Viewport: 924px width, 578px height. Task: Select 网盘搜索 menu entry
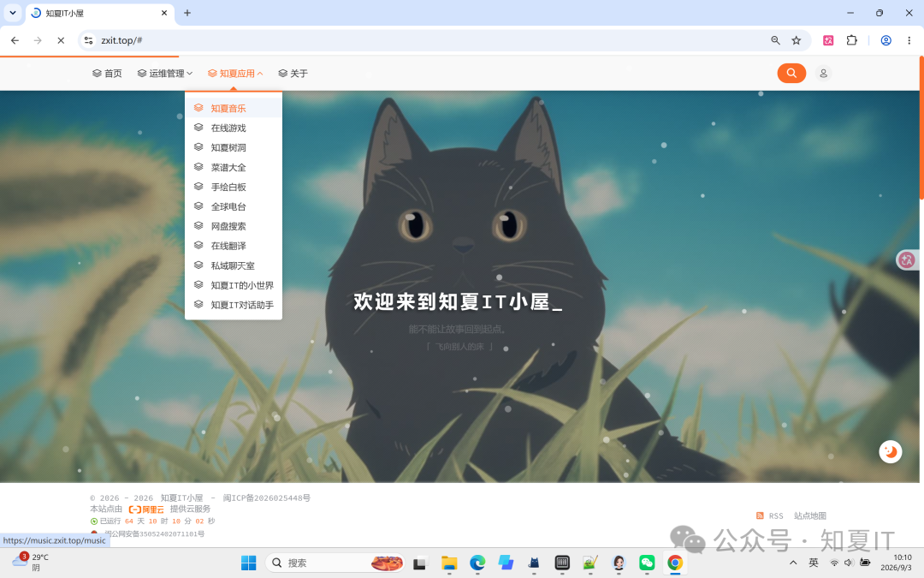[x=234, y=226]
